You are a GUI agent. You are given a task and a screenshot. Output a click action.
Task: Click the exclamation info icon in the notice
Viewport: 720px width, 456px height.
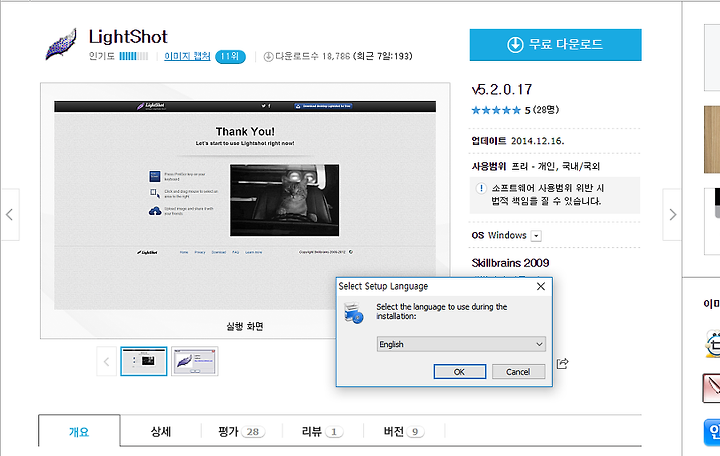[x=481, y=188]
